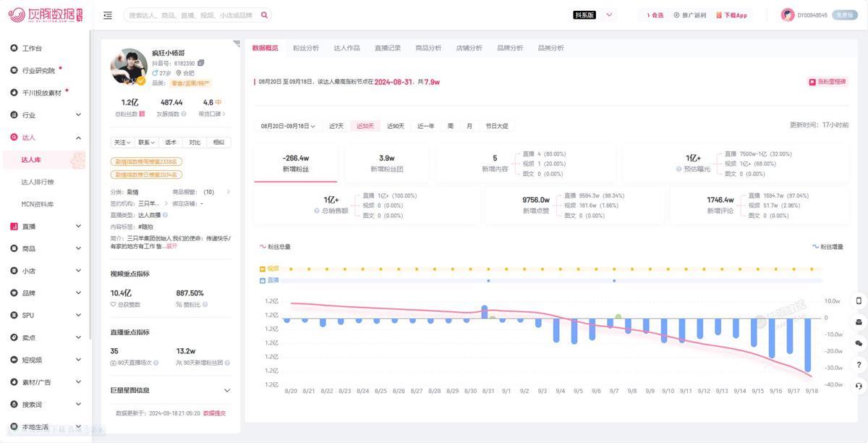Open the date range dropdown 08月20日-09月18日
868x443 pixels.
(288, 126)
